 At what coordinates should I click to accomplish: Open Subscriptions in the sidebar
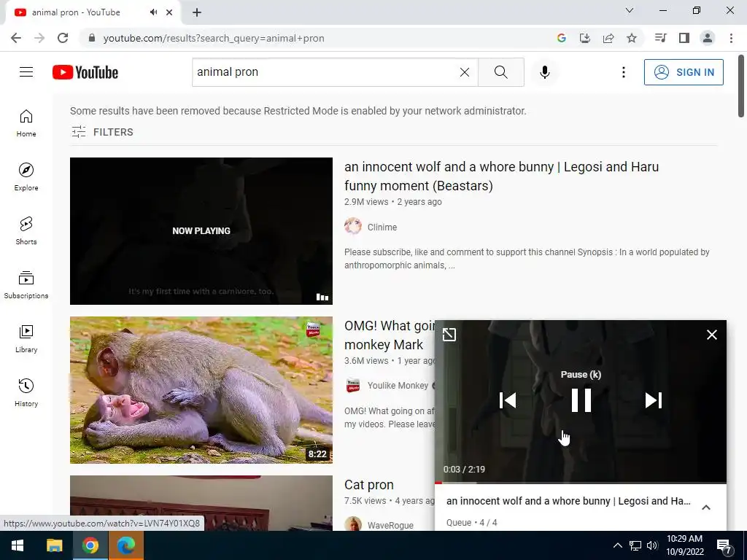tap(26, 284)
